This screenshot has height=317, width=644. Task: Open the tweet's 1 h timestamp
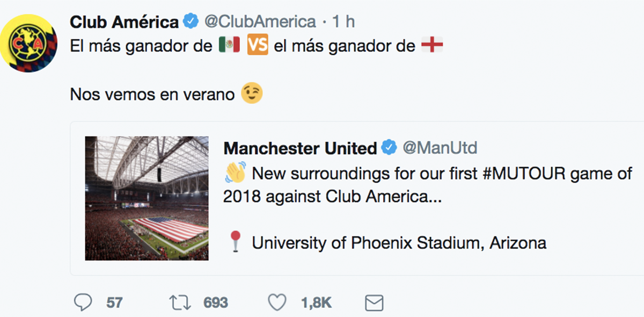(343, 22)
